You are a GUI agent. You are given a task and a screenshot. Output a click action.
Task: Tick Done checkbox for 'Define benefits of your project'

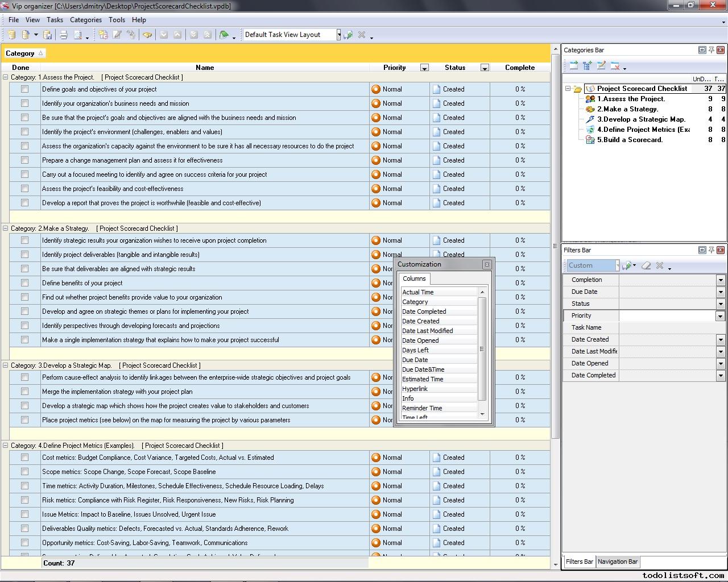click(x=24, y=283)
